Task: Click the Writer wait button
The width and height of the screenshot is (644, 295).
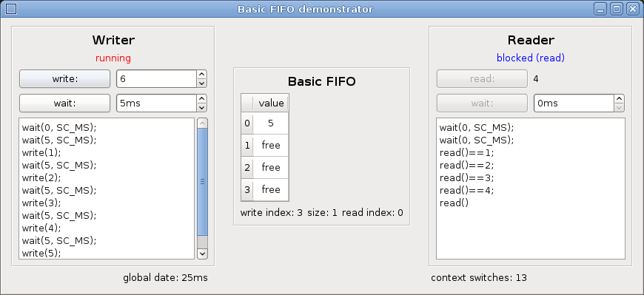Action: (65, 104)
